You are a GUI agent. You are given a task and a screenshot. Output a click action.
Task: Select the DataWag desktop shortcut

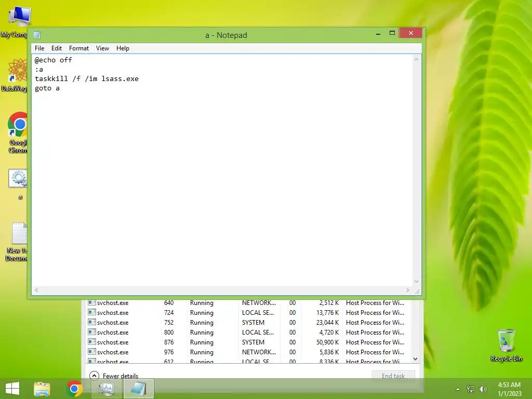click(x=14, y=75)
